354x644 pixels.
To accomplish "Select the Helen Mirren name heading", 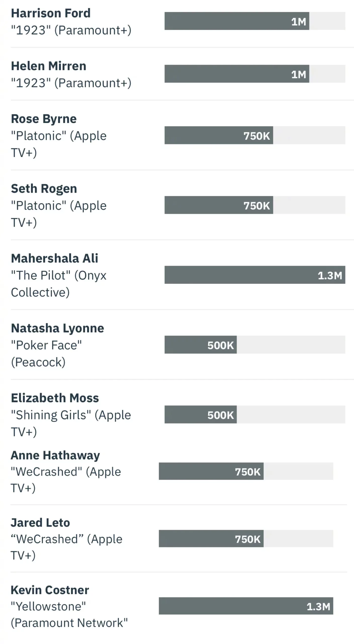I will pos(49,66).
